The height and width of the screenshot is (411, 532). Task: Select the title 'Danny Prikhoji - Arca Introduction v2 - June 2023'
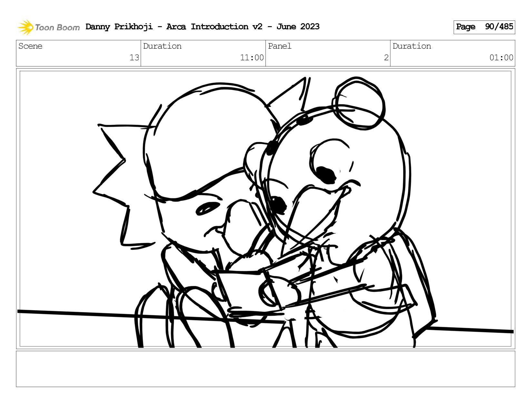coord(202,27)
